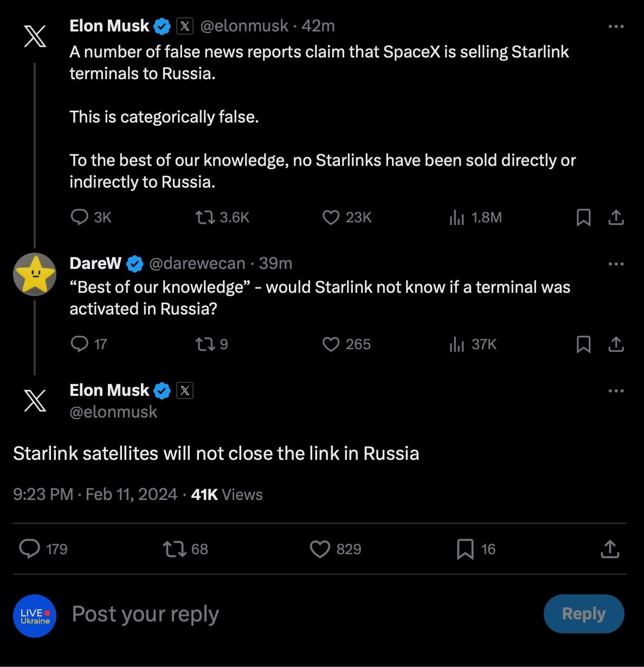This screenshot has height=667, width=644.
Task: Bookmark the main post with 16 bookmarks
Action: pyautogui.click(x=465, y=549)
